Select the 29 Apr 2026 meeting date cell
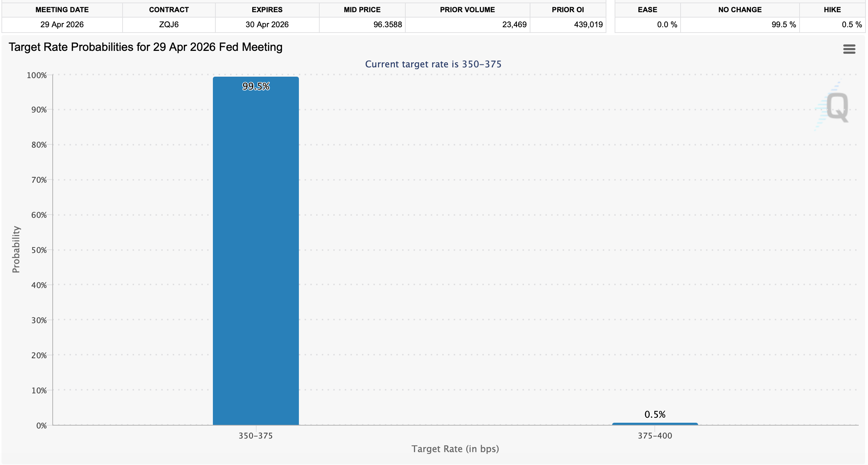868x465 pixels. coord(62,25)
